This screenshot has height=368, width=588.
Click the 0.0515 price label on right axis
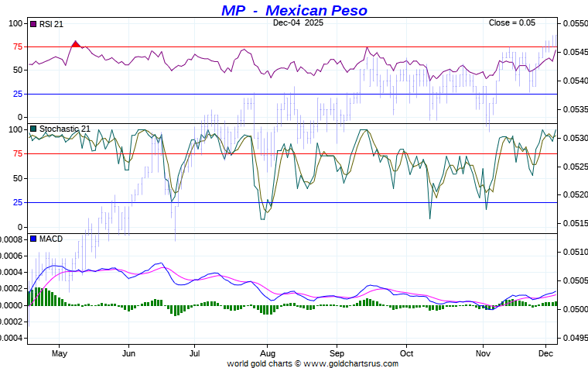coord(576,223)
